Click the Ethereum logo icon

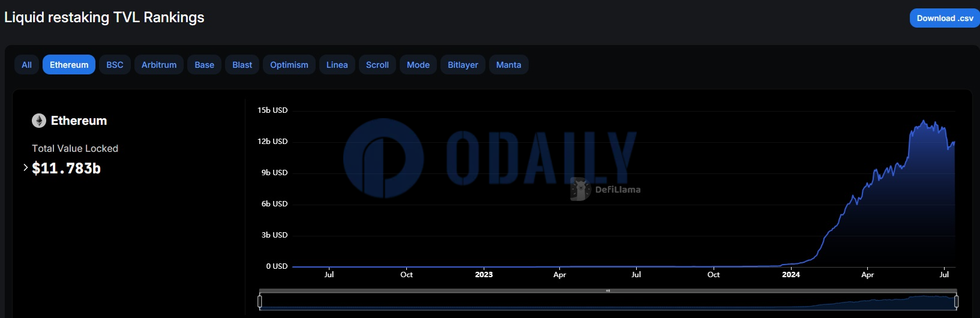coord(39,121)
